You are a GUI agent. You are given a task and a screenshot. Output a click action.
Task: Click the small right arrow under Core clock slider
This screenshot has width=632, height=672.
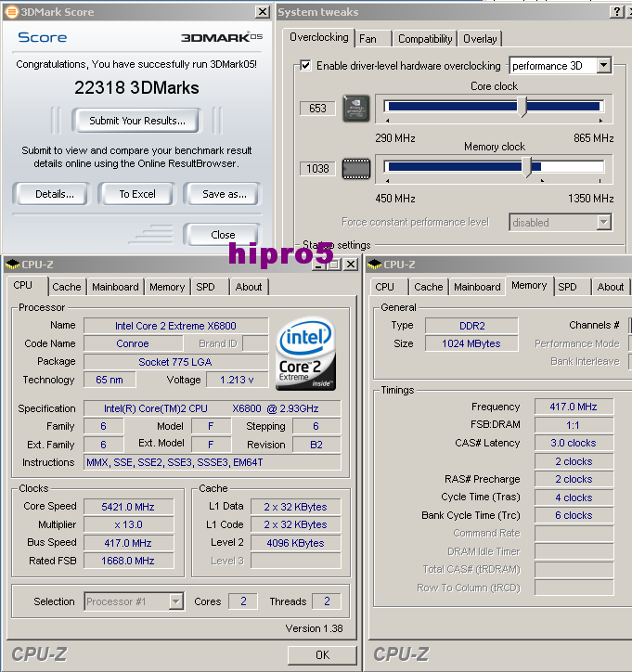click(600, 121)
